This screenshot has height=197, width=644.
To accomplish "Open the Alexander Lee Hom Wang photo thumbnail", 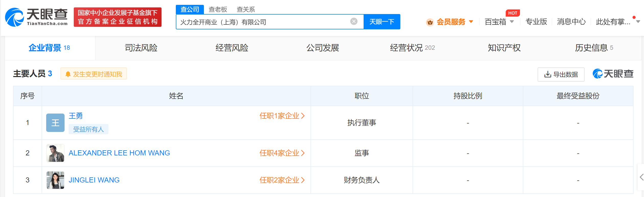I will 55,153.
